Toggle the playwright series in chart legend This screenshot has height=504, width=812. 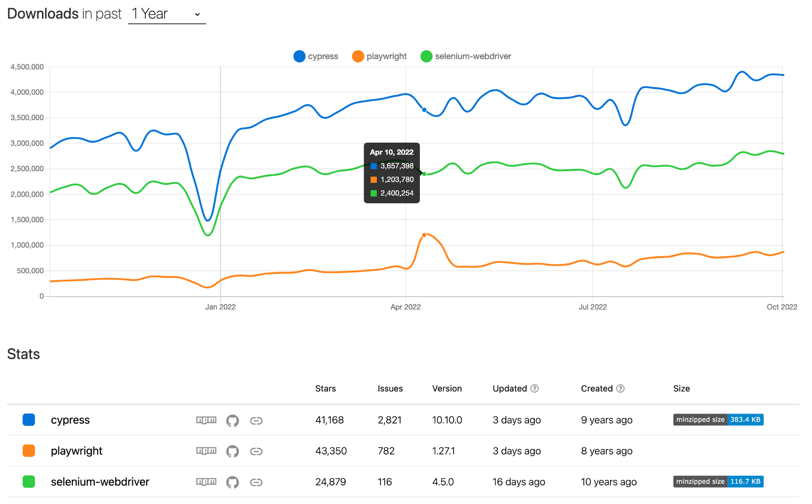pyautogui.click(x=379, y=56)
